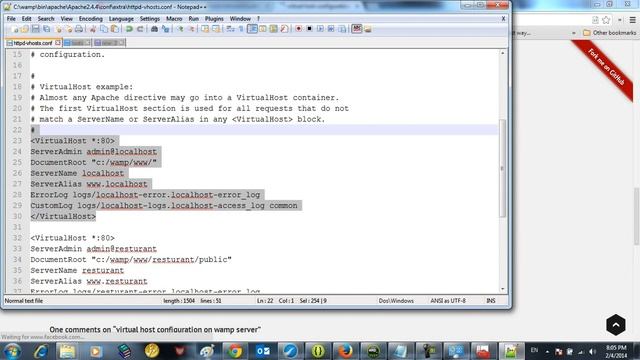
Task: Click the Replace toolbar icon
Action: click(165, 29)
